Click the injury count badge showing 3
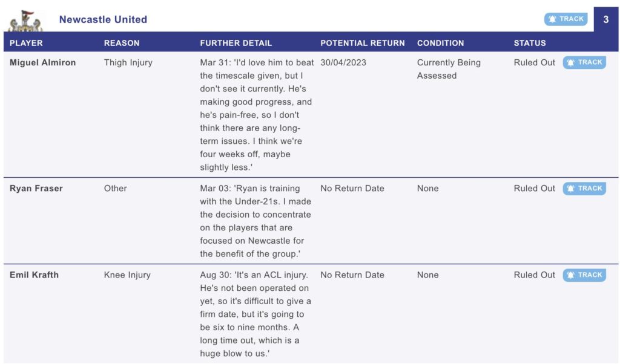 pos(605,19)
